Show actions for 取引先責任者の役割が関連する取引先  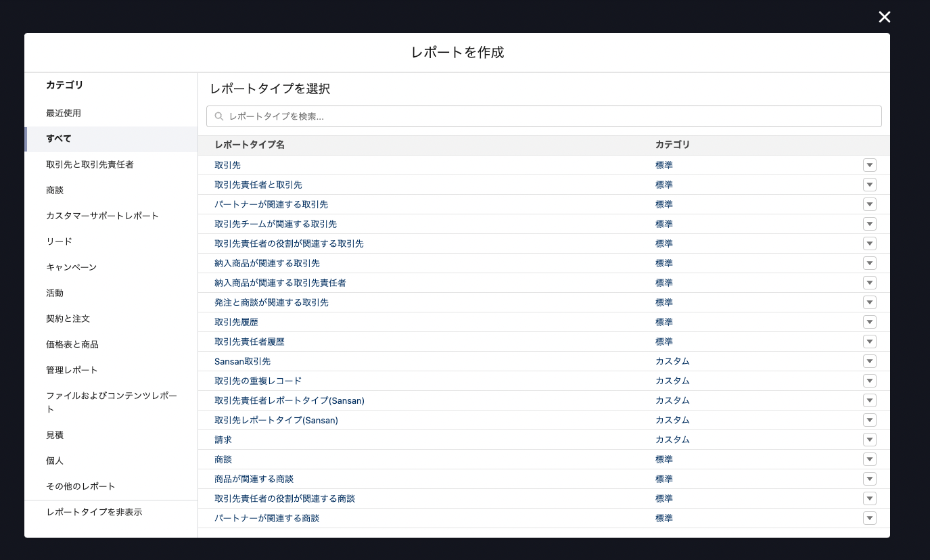870,243
